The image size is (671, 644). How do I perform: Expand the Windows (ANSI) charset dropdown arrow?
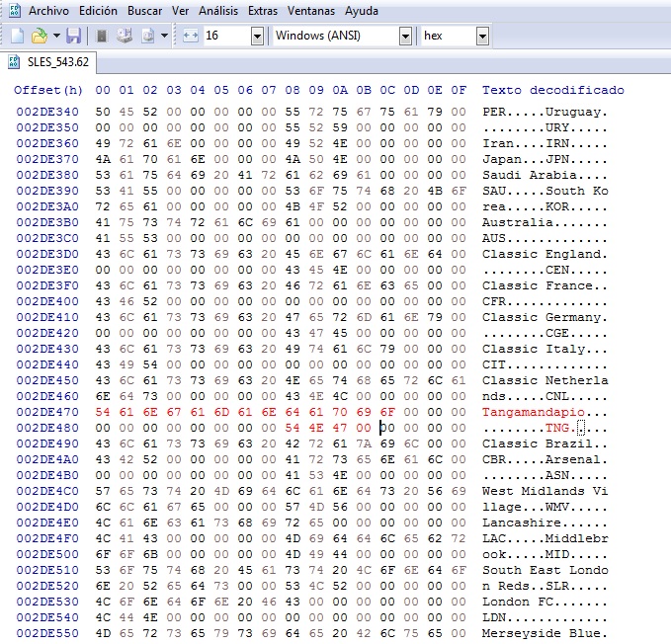405,36
